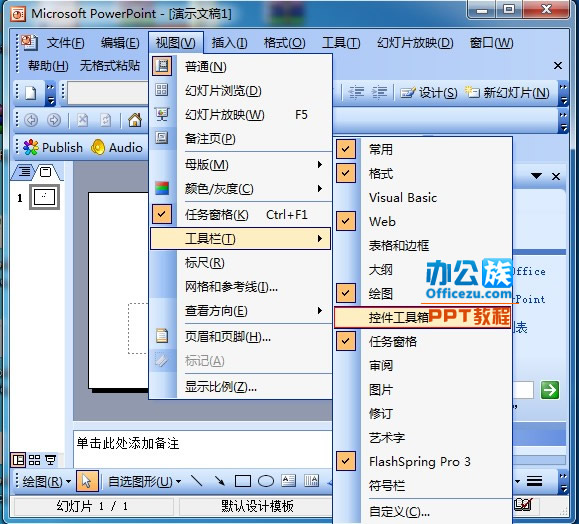579x524 pixels.
Task: Open the 幻灯片放映(D) menu
Action: point(415,43)
